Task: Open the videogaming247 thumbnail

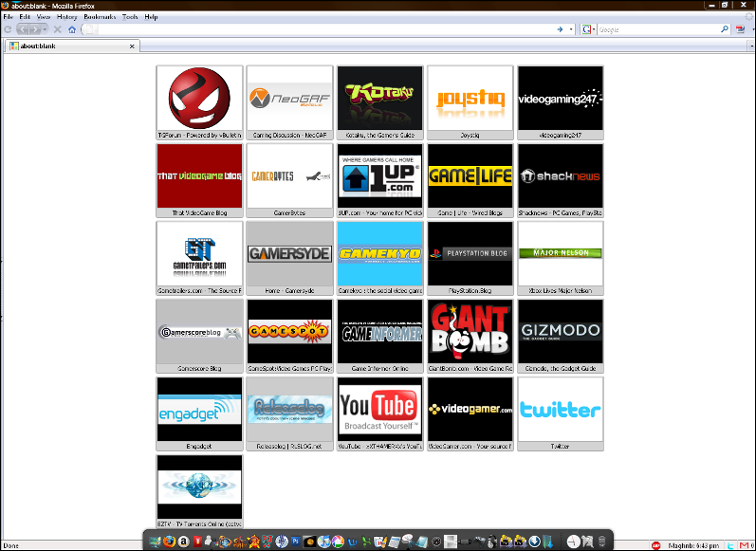Action: (x=561, y=102)
